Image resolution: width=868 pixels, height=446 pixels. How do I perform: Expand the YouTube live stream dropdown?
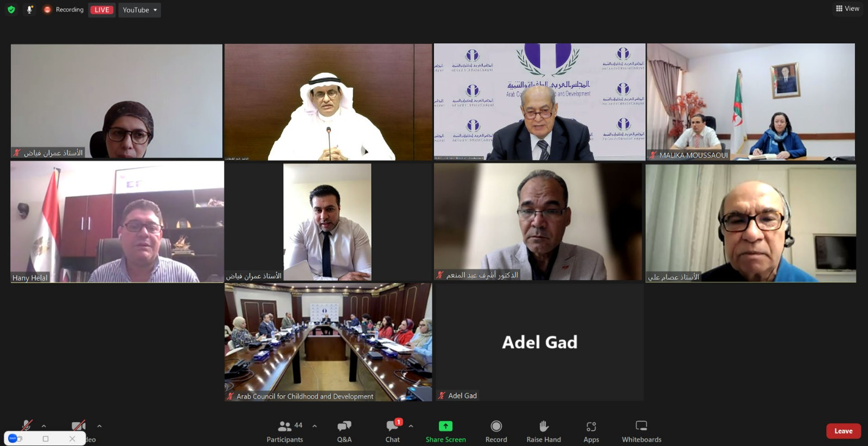click(140, 10)
